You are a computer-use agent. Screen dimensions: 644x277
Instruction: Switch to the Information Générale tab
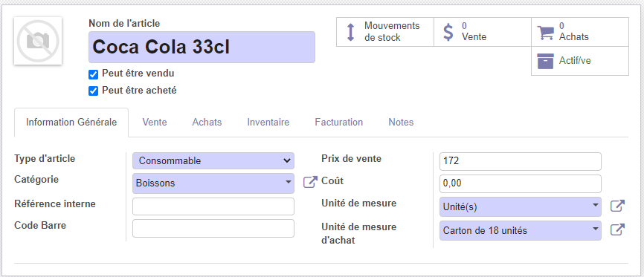point(71,123)
